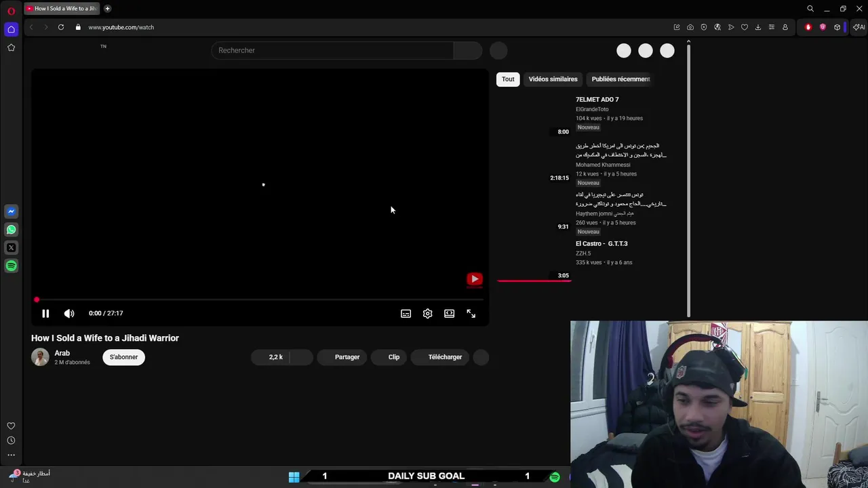The width and height of the screenshot is (868, 488).
Task: Open the Opera AI assistant button
Action: click(859, 27)
